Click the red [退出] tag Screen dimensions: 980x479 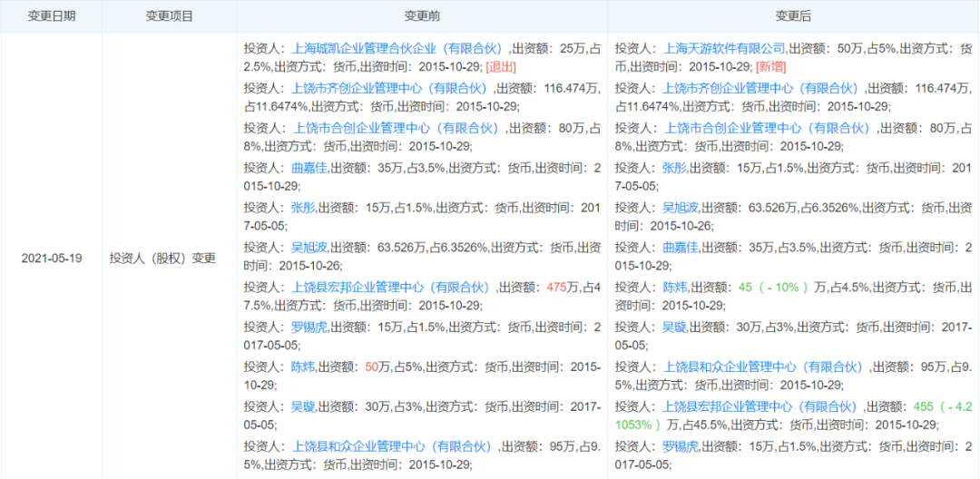click(501, 67)
